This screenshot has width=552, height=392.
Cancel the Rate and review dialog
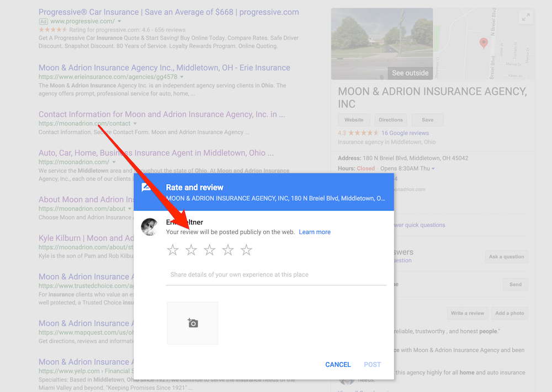[x=338, y=364]
